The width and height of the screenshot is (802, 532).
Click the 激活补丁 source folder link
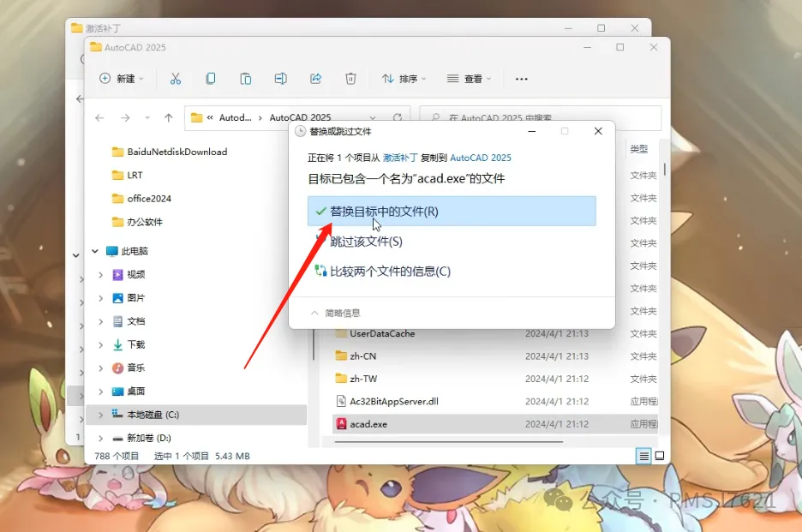coord(400,158)
